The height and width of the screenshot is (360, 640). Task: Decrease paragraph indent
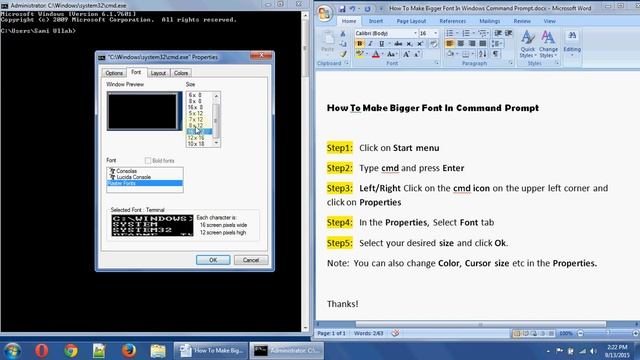pos(498,33)
